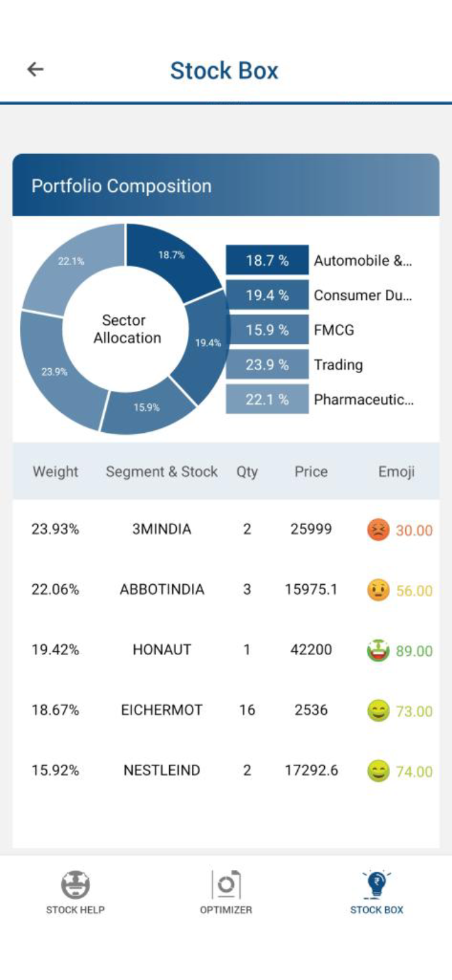452x980 pixels.
Task: Click the smiley emoji beside EICHERMOT
Action: tap(378, 710)
